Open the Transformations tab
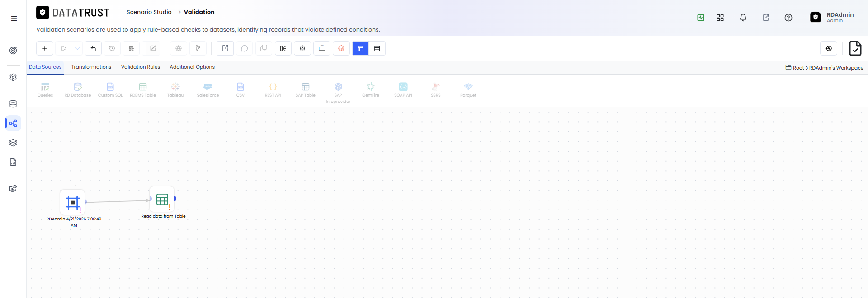This screenshot has height=298, width=868. [x=91, y=67]
